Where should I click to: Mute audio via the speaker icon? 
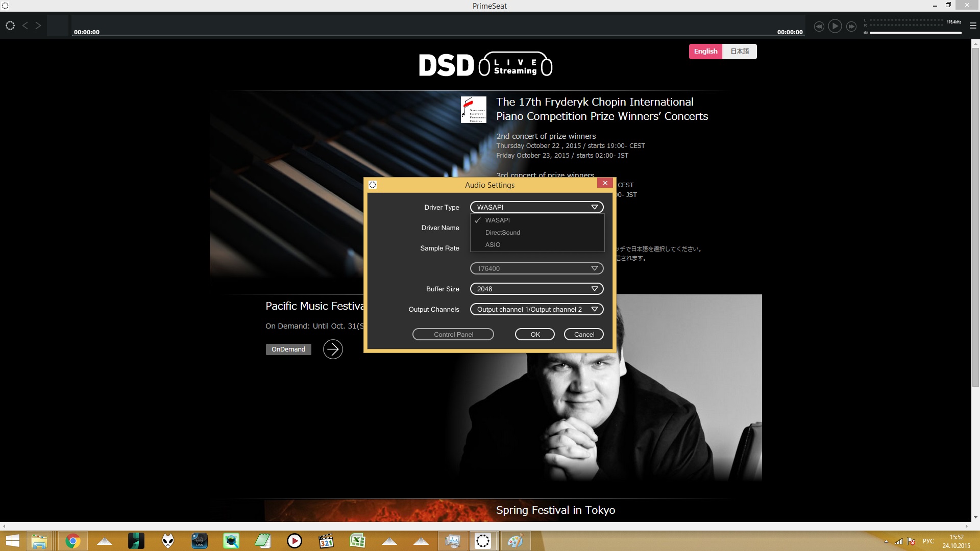click(x=866, y=33)
